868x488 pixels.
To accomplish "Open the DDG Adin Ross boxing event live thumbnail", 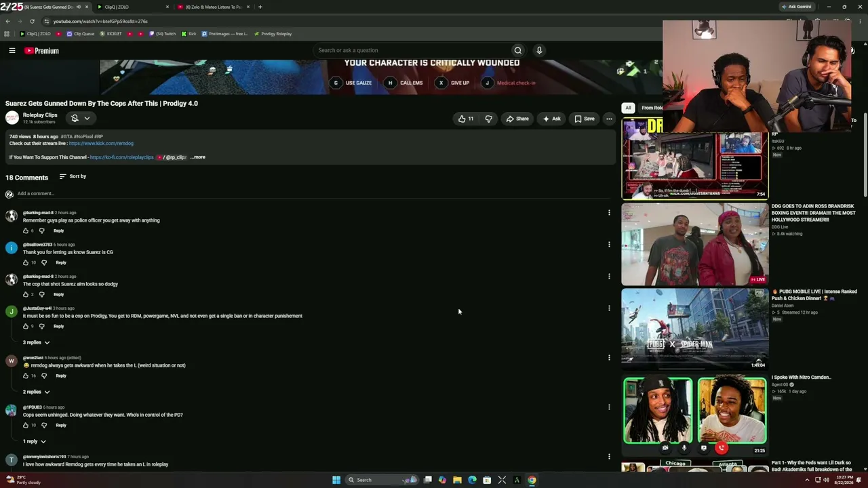I will (695, 244).
